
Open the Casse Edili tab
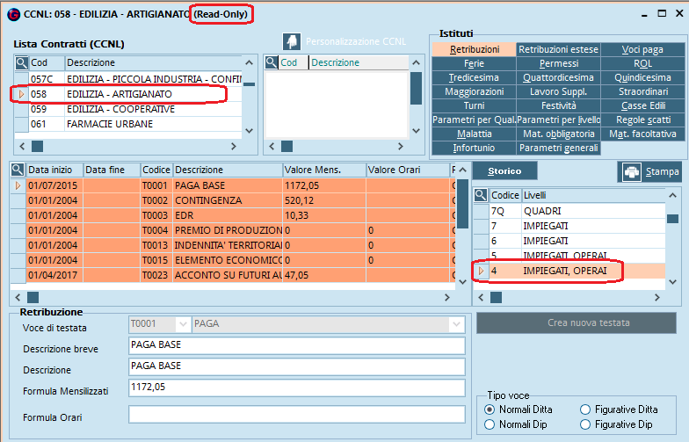pos(643,105)
